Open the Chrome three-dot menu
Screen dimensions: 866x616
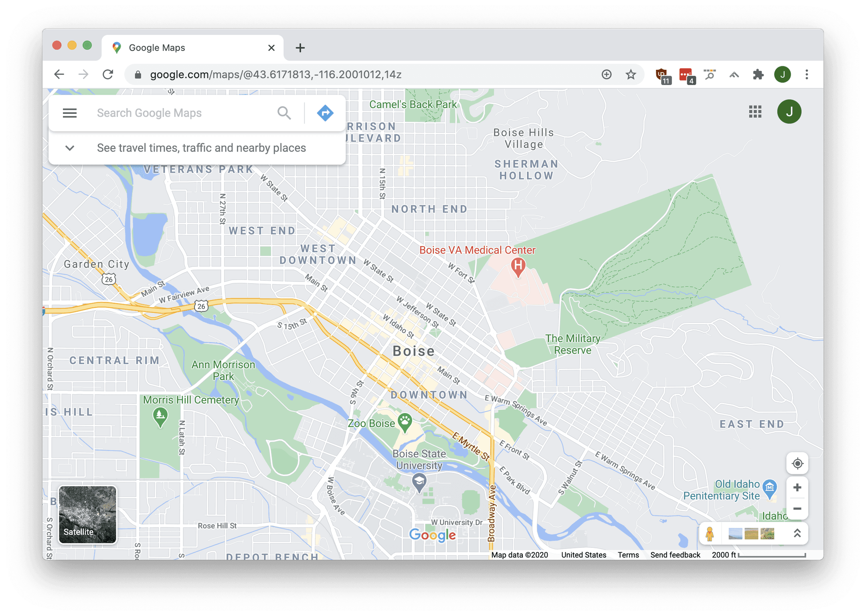(x=807, y=75)
